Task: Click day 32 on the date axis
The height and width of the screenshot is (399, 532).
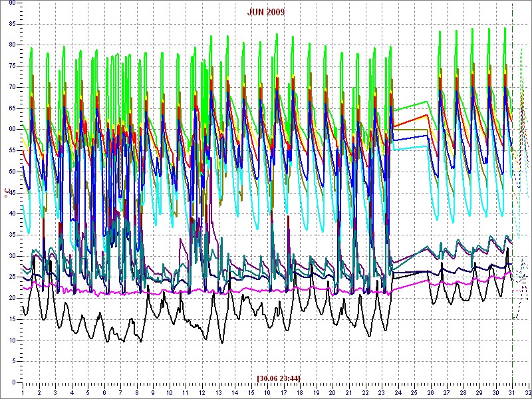Action: coord(528,392)
